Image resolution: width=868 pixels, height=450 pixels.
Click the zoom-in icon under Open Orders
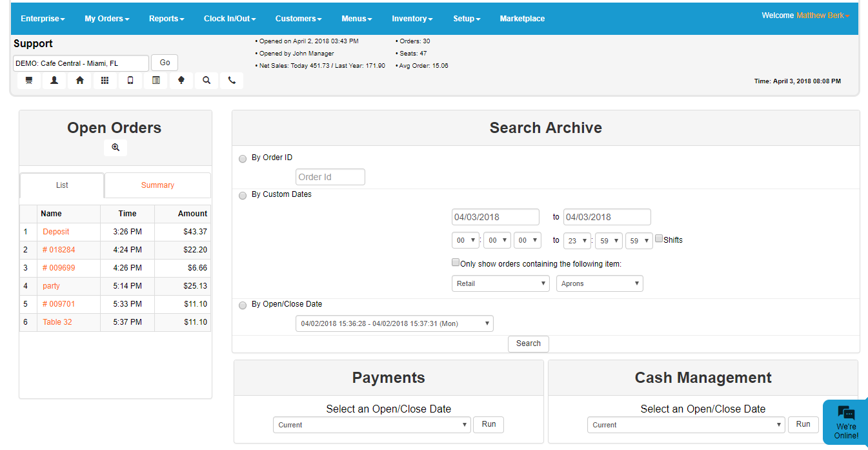coord(116,148)
